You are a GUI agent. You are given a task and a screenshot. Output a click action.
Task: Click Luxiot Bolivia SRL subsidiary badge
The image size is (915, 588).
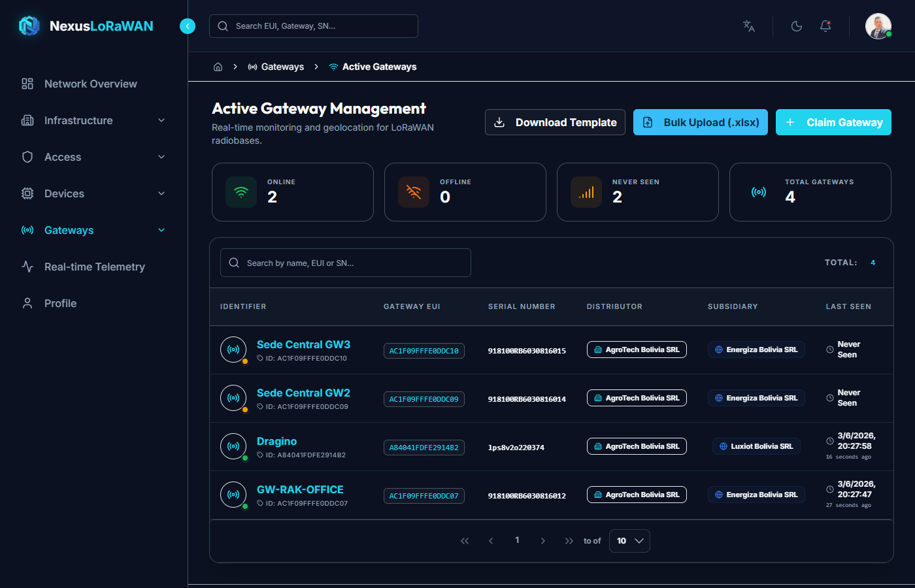tap(756, 446)
